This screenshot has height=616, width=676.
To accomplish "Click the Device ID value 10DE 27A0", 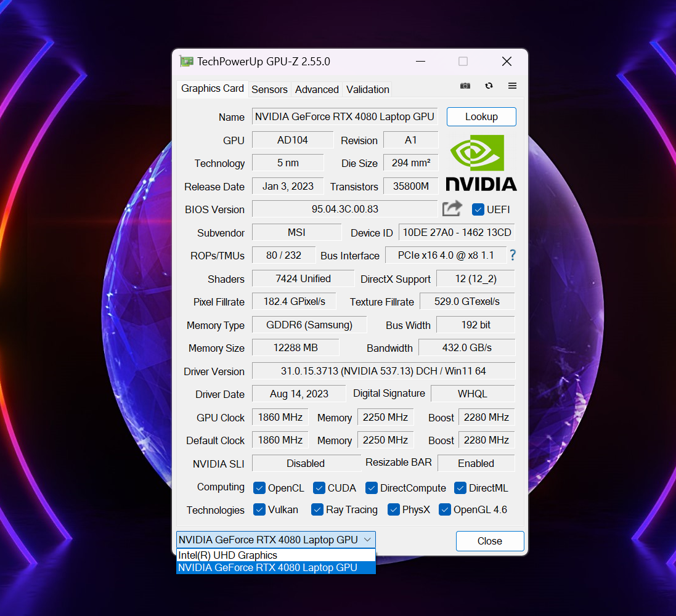I will tap(457, 232).
